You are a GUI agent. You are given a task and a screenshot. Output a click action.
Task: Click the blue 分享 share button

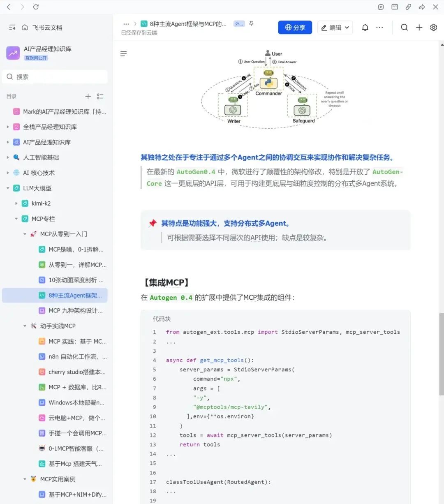tap(295, 27)
